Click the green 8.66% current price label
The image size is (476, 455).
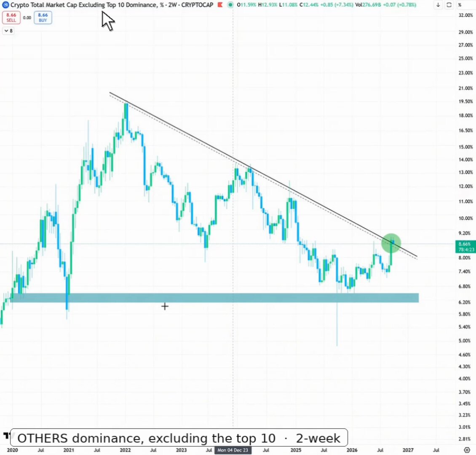465,246
